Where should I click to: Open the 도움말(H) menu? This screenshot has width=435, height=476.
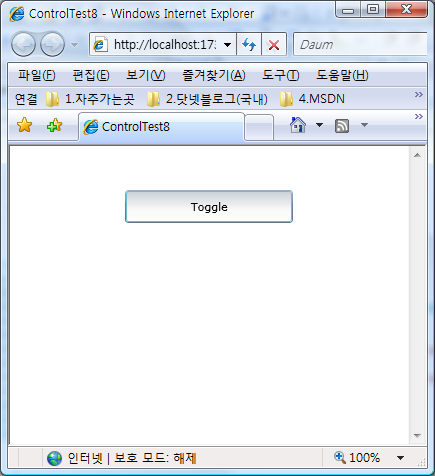pos(342,75)
